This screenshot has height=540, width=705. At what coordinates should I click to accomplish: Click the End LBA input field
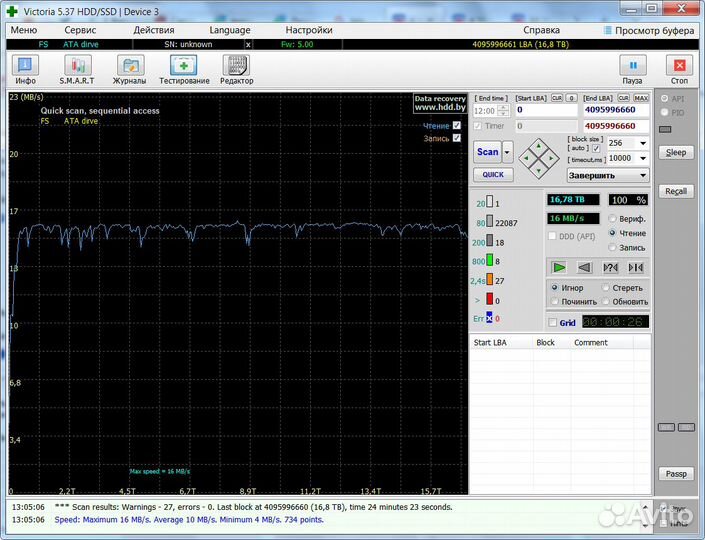[x=615, y=110]
